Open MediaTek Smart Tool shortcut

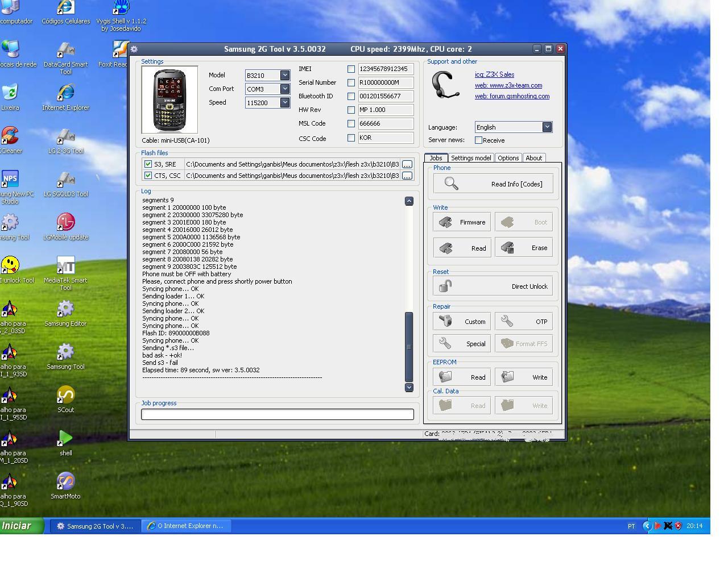pyautogui.click(x=65, y=274)
